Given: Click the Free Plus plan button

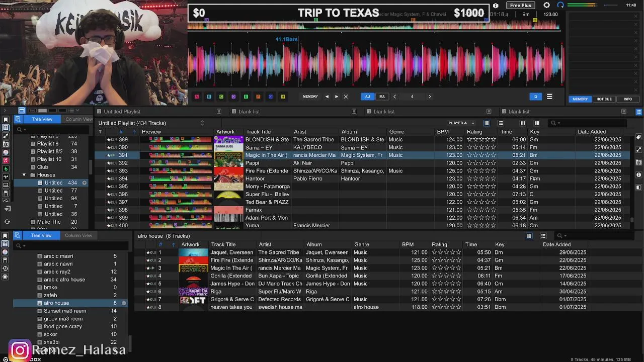Looking at the screenshot, I should click(x=521, y=5).
